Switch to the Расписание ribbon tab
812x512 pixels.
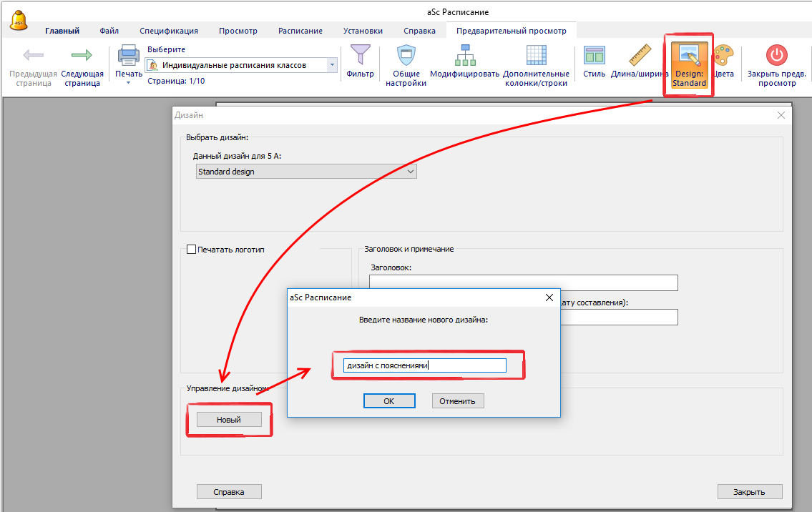300,31
